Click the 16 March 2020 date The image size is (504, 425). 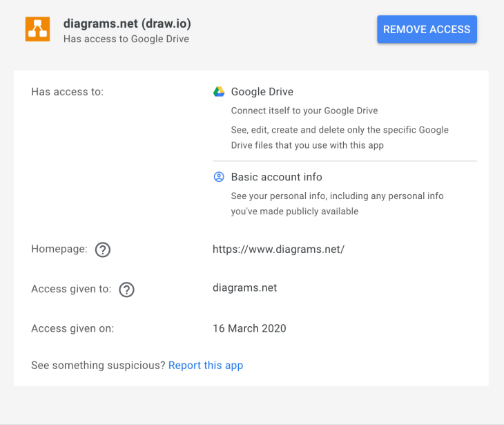[249, 328]
